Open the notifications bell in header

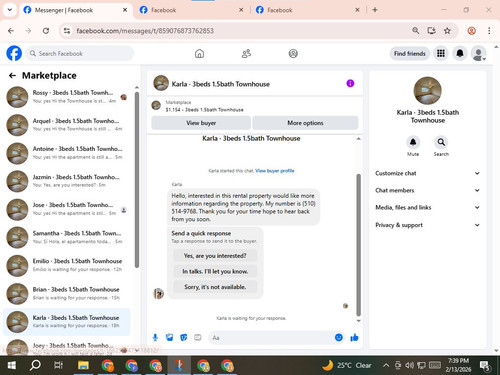pyautogui.click(x=460, y=53)
